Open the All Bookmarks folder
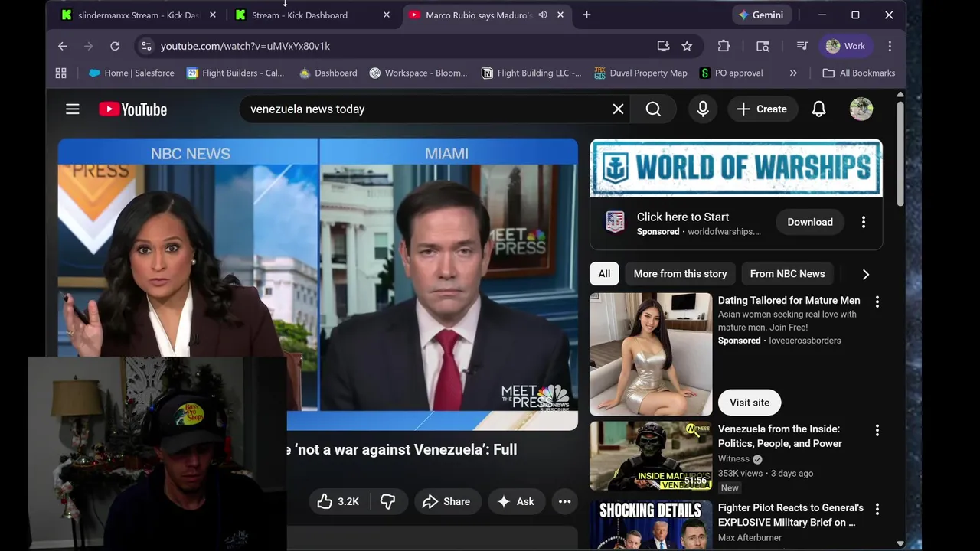 [x=858, y=73]
